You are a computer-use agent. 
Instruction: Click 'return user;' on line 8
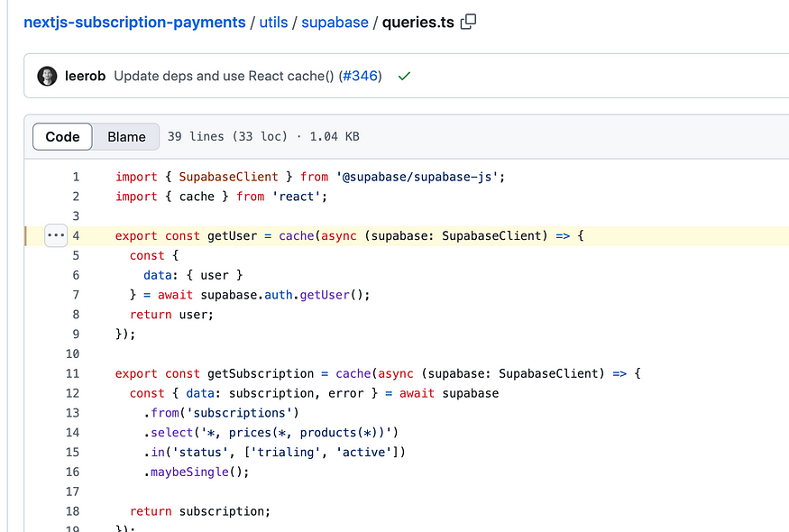click(x=171, y=315)
